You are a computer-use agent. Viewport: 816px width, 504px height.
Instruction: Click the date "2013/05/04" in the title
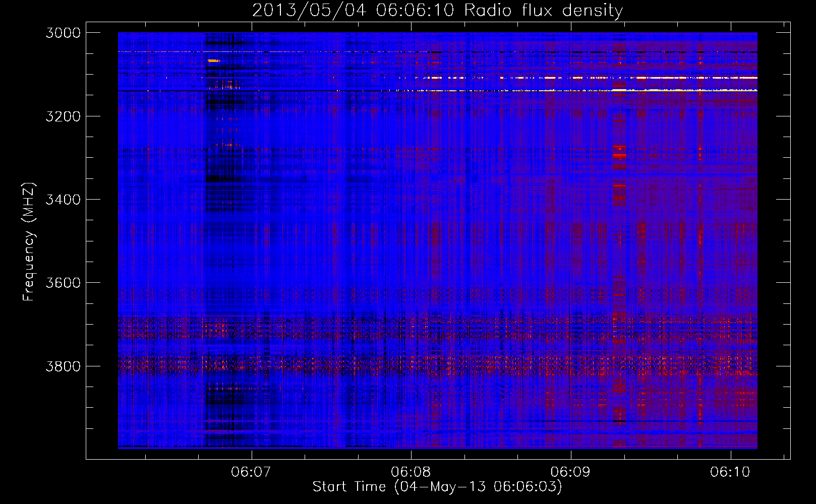[x=309, y=11]
